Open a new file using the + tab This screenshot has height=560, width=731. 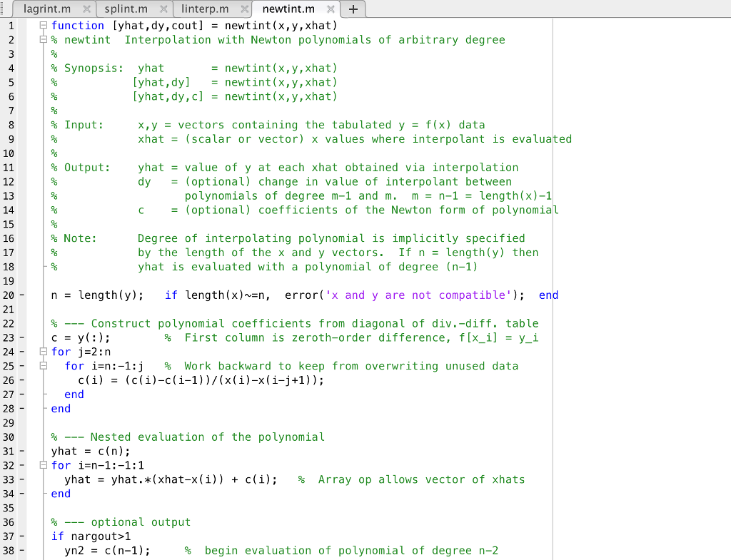(353, 10)
